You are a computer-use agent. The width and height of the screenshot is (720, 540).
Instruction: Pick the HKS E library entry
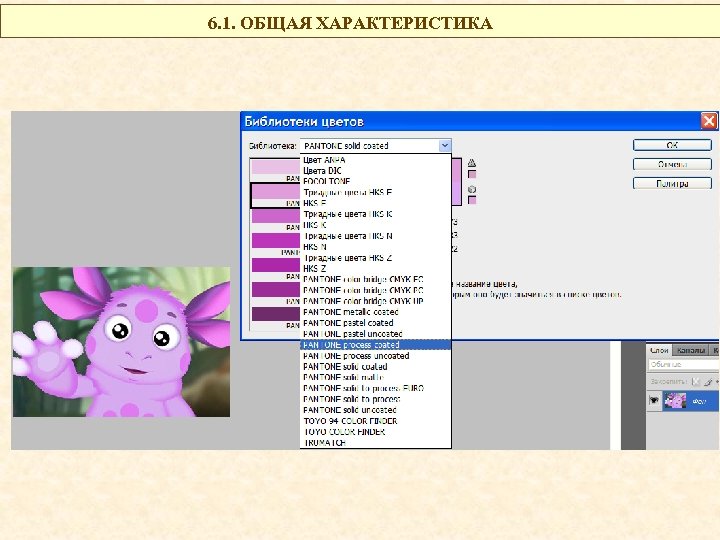click(x=376, y=203)
